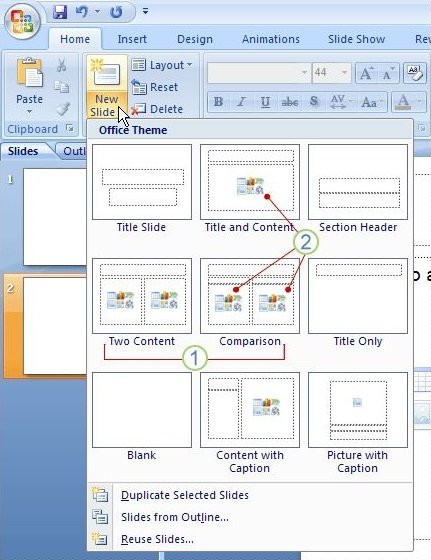Open the Design ribbon tab
The height and width of the screenshot is (560, 431).
pos(195,39)
